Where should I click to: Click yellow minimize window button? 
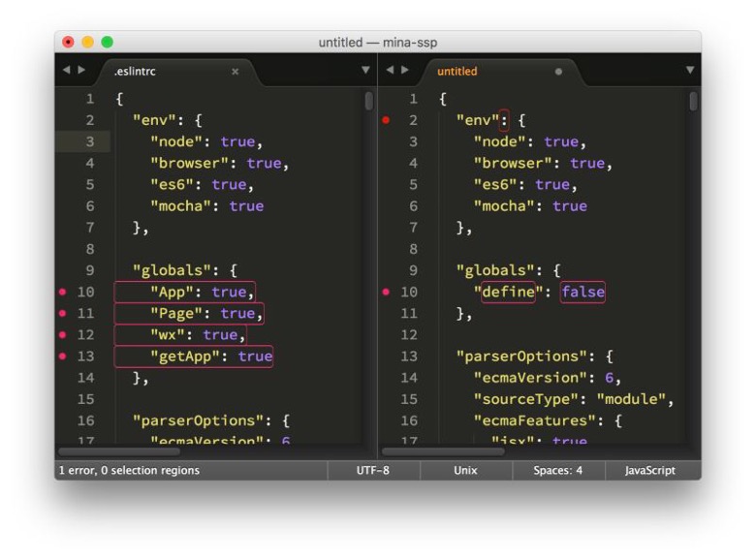(x=88, y=42)
